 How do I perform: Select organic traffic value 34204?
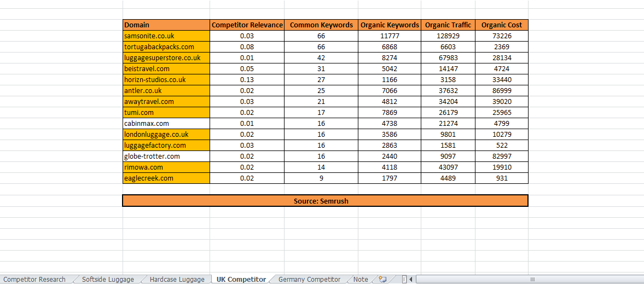pyautogui.click(x=448, y=102)
